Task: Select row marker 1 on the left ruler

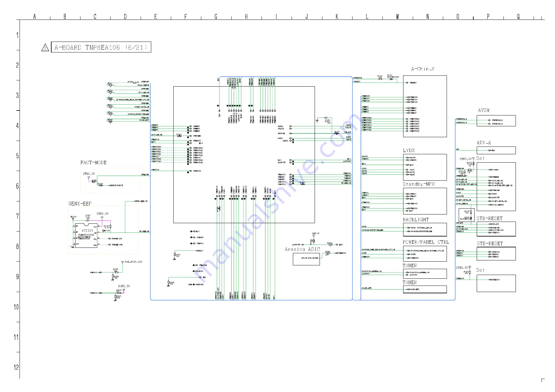Action: click(x=17, y=35)
